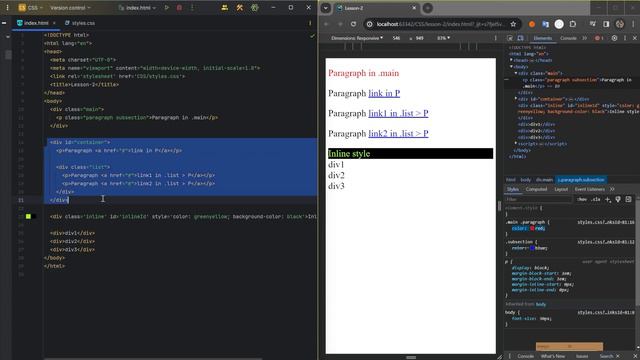Reload the browser page
640x360 pixels.
353,24
